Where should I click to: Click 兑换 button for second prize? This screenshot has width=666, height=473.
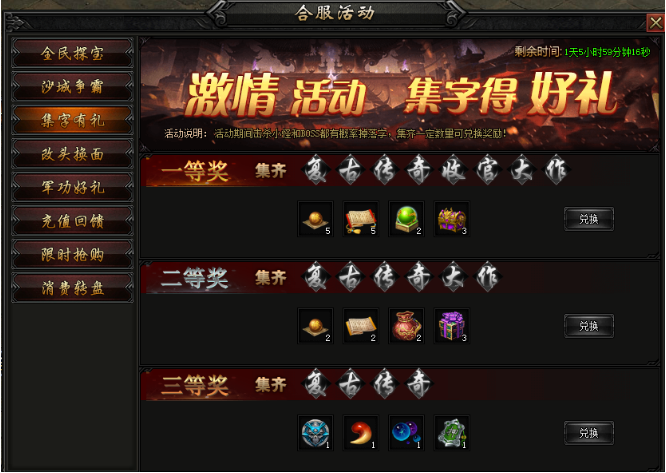point(589,326)
